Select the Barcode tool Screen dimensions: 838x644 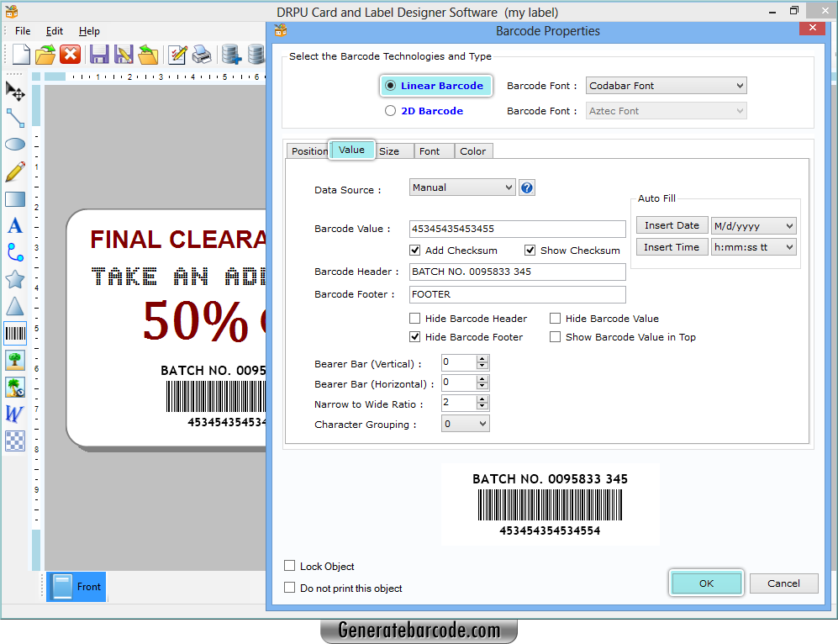[x=15, y=334]
